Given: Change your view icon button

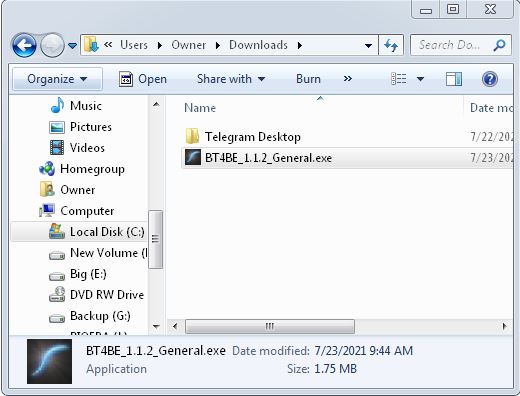Looking at the screenshot, I should pyautogui.click(x=398, y=79).
